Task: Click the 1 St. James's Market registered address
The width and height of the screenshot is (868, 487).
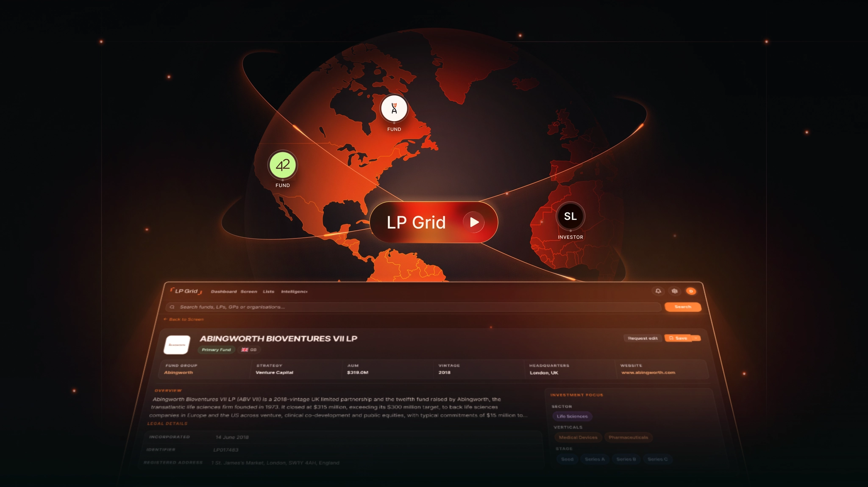Action: 275,463
